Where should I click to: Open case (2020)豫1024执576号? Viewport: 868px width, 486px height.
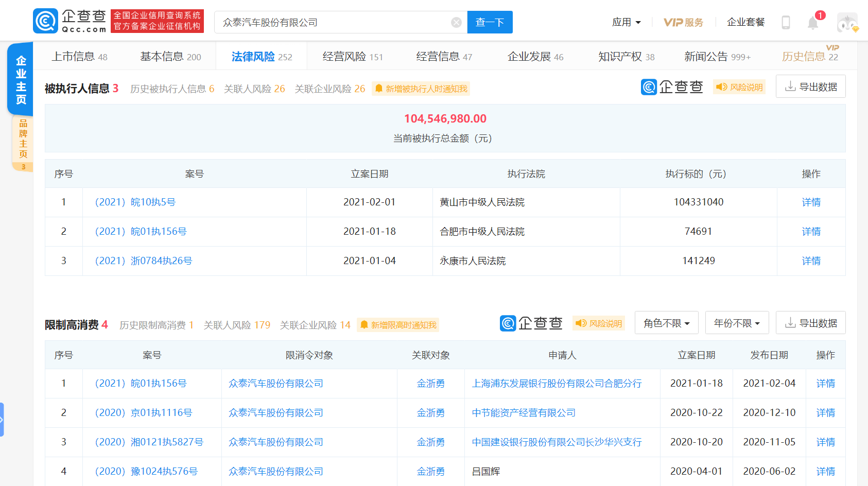[146, 472]
